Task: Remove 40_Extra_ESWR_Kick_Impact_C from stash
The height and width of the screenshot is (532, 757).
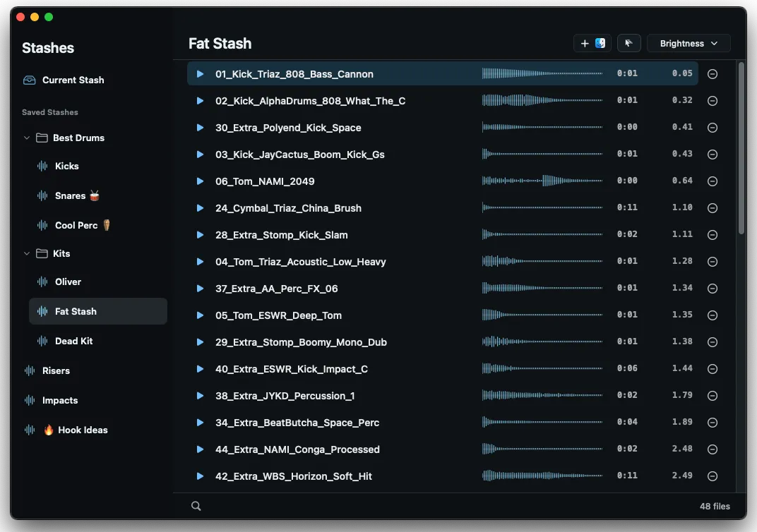Action: (712, 369)
